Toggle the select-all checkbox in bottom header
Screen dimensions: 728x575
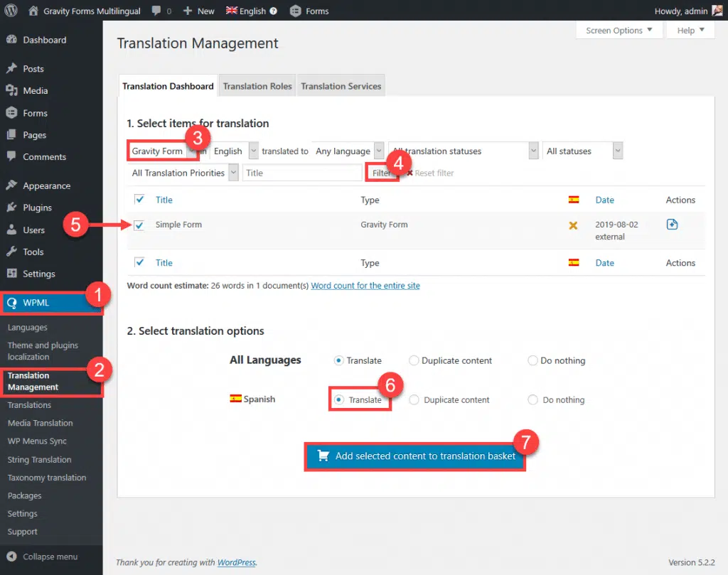click(x=139, y=262)
